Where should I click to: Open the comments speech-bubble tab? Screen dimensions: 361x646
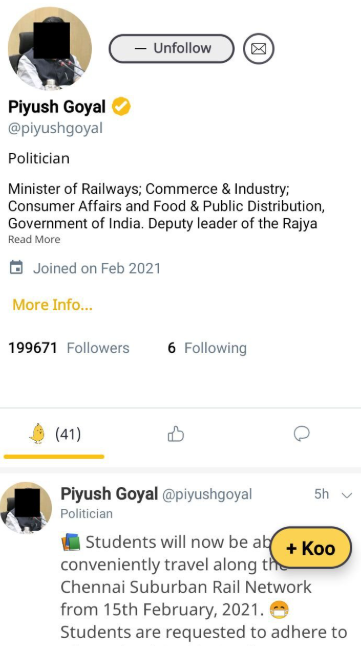302,434
